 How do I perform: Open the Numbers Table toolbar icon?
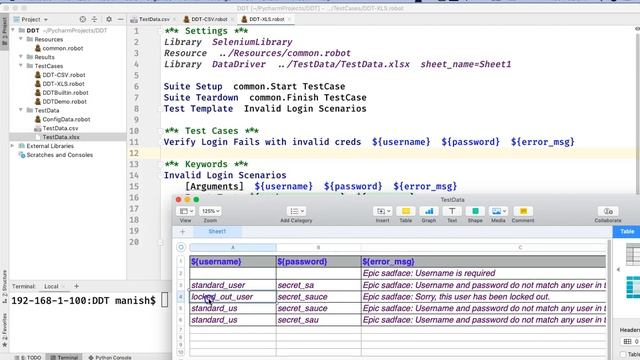point(406,211)
